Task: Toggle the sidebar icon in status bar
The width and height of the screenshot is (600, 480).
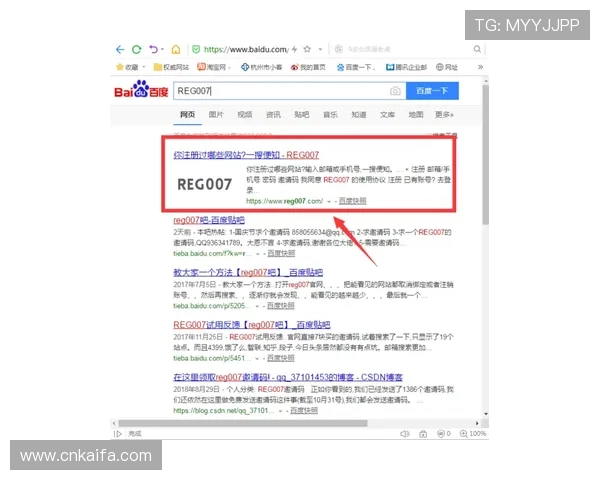Action: 118,434
